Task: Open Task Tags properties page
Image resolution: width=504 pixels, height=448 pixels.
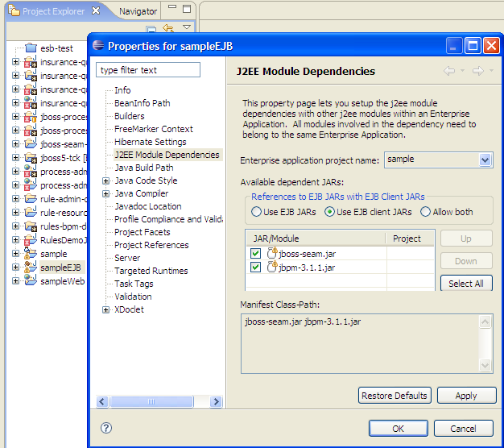Action: click(134, 284)
